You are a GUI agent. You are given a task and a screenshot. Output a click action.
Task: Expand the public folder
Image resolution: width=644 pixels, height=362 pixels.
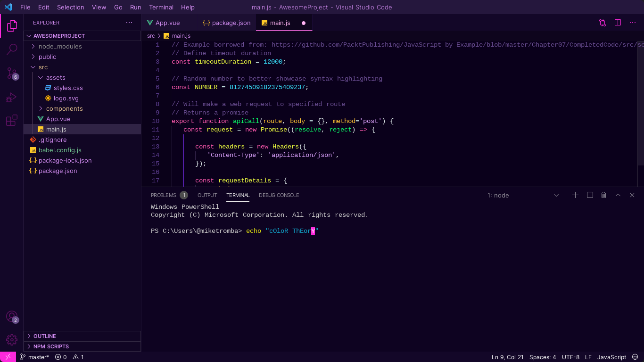point(82,57)
